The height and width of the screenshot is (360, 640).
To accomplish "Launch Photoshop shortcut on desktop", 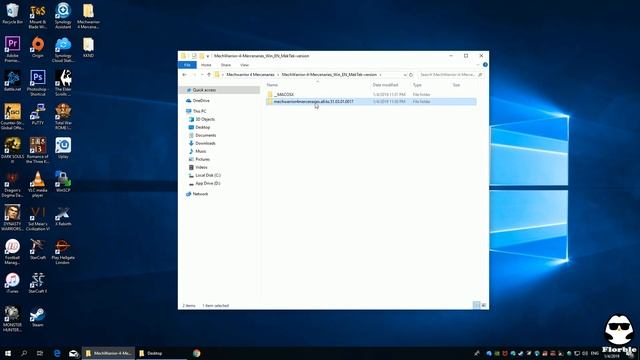I will 38,83.
